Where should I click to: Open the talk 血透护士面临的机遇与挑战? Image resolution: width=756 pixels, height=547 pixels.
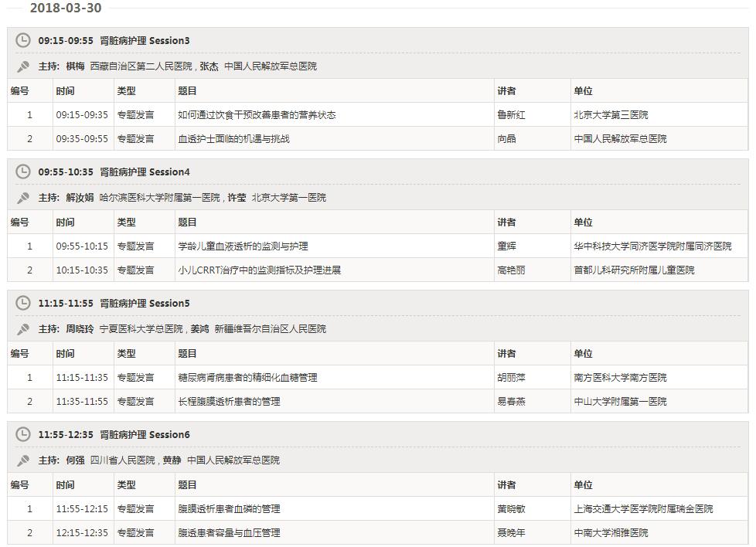[233, 138]
